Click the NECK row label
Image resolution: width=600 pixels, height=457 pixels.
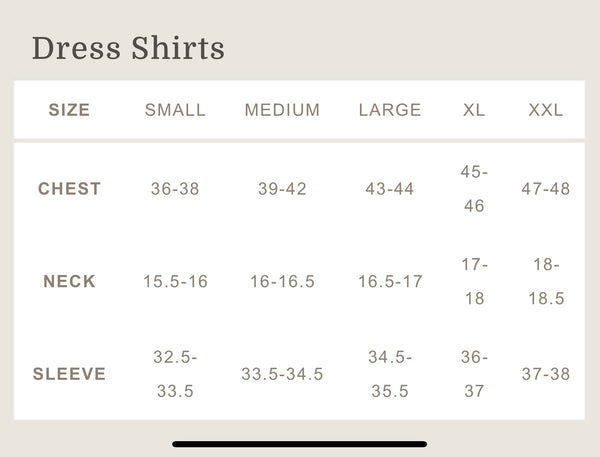tap(69, 282)
